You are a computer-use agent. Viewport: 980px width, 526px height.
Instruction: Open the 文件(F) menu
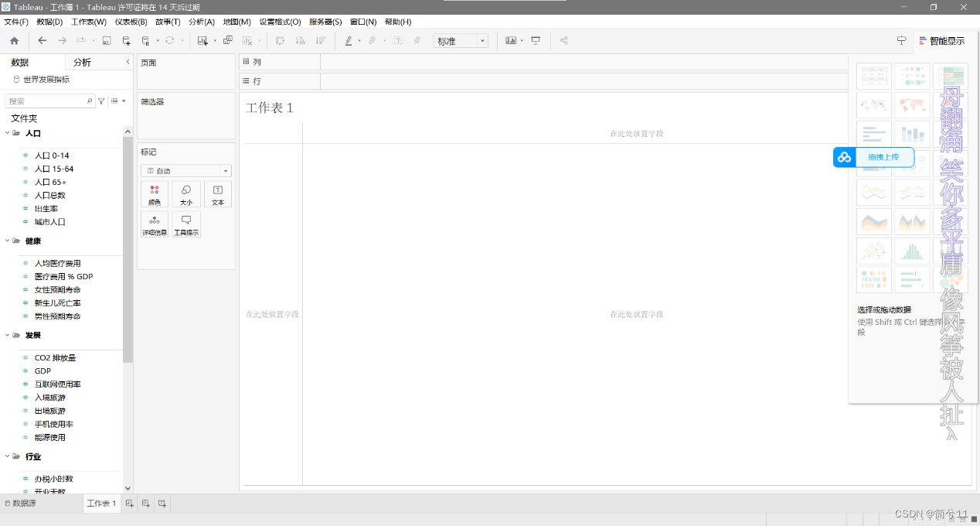click(x=16, y=22)
